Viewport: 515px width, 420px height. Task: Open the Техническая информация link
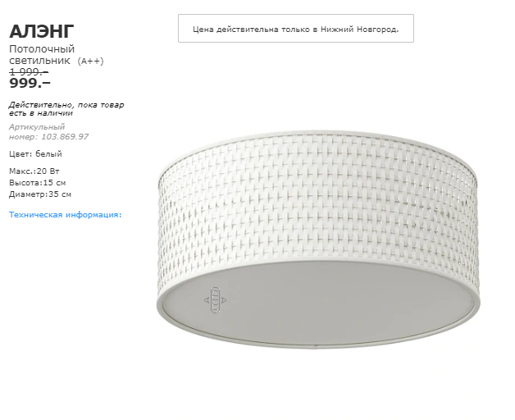(x=65, y=215)
